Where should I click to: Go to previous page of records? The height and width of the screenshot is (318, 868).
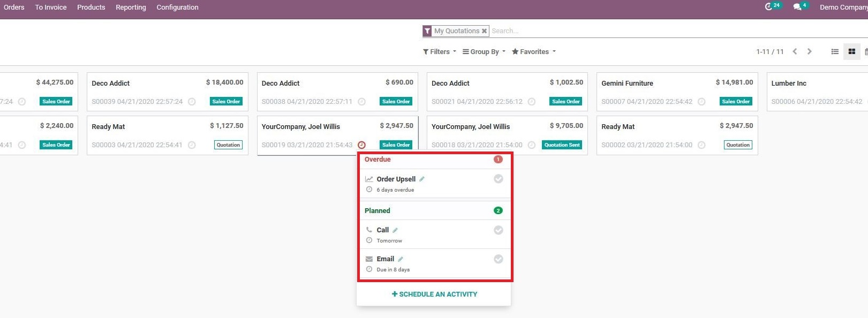[795, 51]
